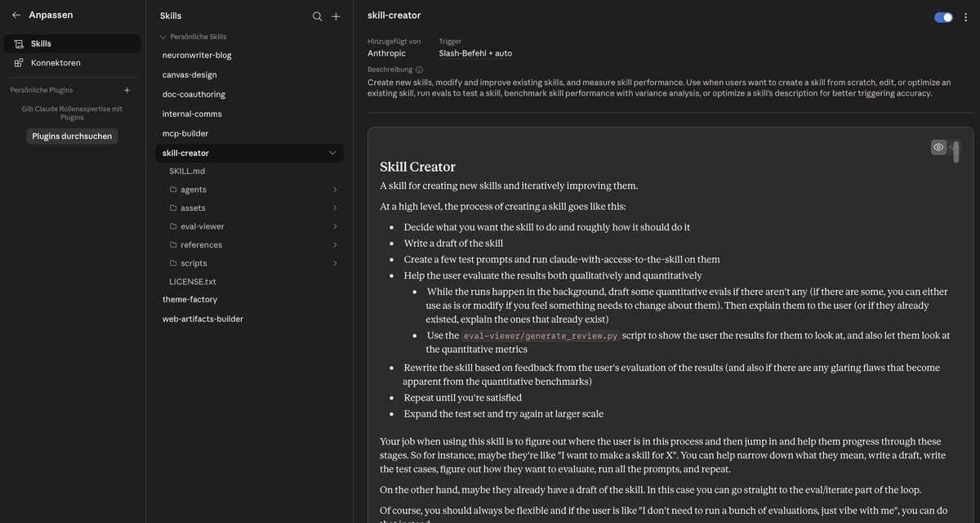980x523 pixels.
Task: Click the skill-creator title at top
Action: click(x=394, y=15)
